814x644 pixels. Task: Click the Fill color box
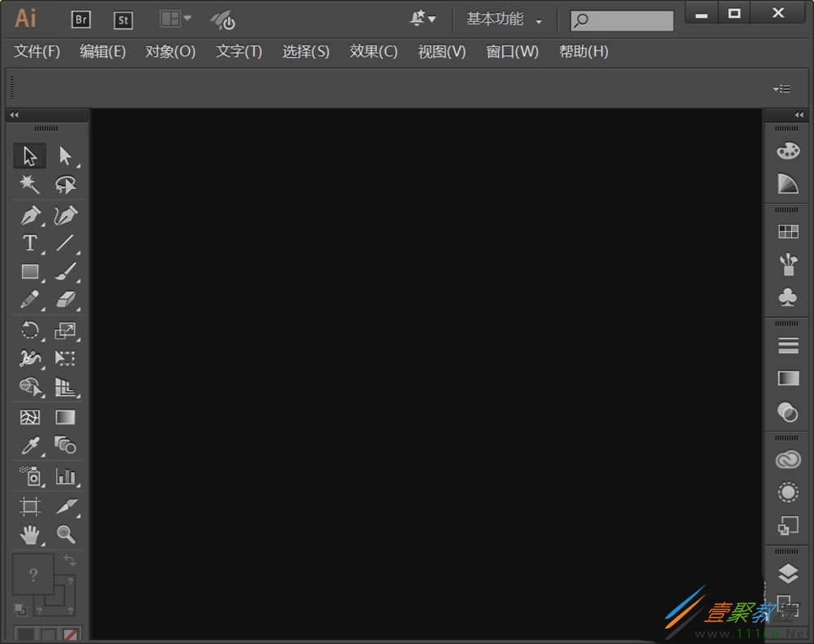pyautogui.click(x=33, y=574)
